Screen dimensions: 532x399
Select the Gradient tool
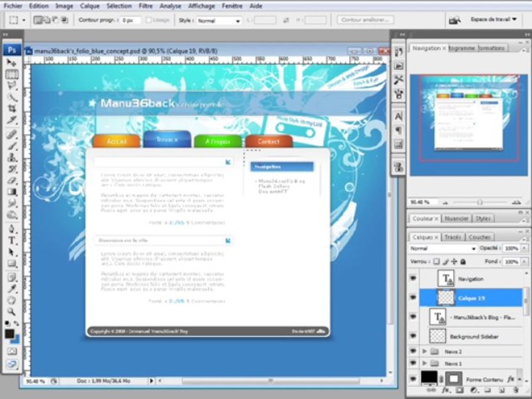(x=12, y=192)
